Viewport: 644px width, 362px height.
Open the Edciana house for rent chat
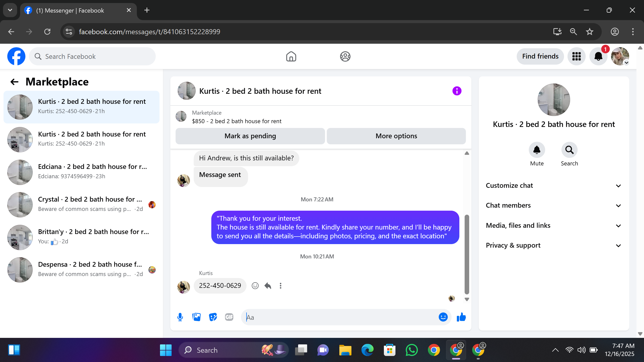coord(82,172)
